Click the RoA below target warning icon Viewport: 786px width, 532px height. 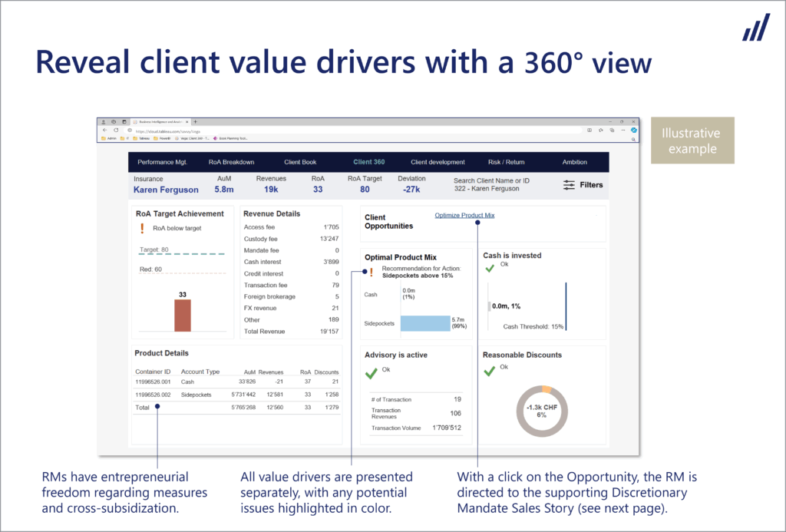(x=142, y=228)
